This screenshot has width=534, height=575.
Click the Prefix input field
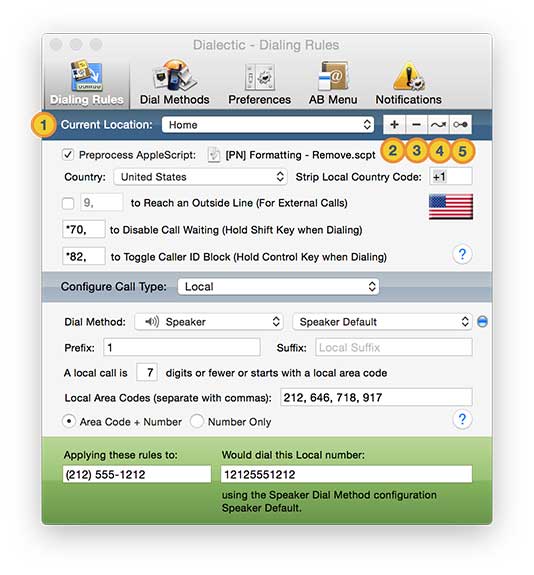[182, 347]
